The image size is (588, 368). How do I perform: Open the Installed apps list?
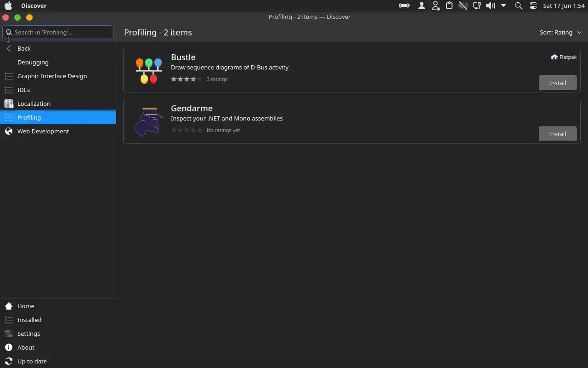tap(29, 320)
